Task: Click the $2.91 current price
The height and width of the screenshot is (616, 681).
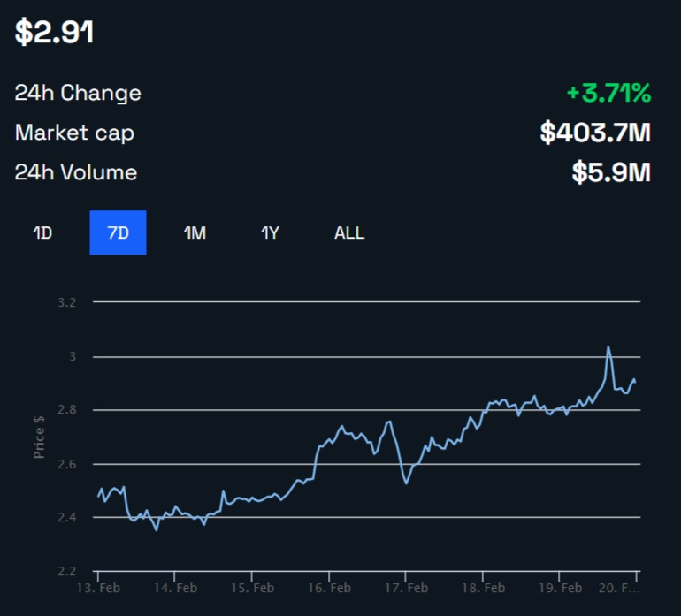Action: 55,32
